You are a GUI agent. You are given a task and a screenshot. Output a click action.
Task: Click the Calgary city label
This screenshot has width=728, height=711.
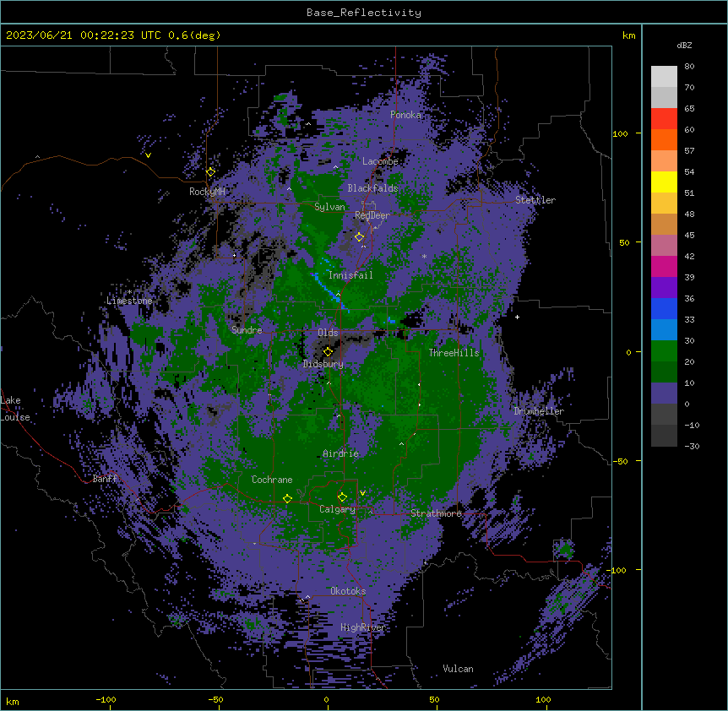pyautogui.click(x=337, y=509)
